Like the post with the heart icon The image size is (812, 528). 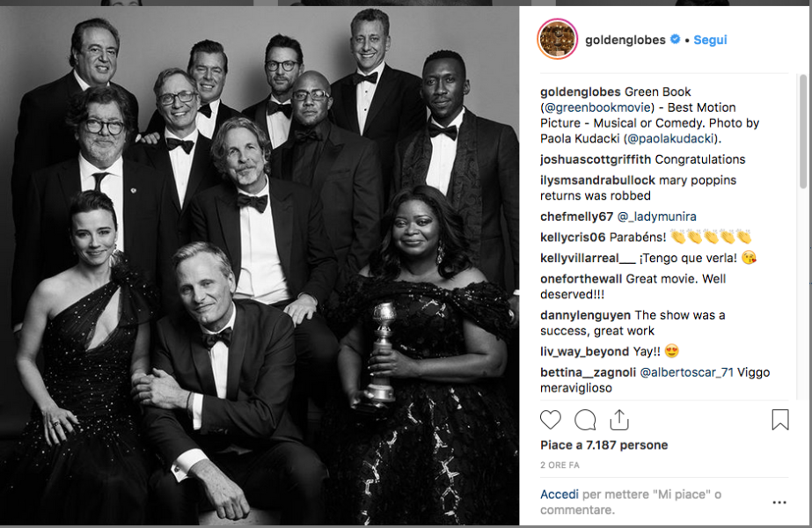tap(551, 420)
